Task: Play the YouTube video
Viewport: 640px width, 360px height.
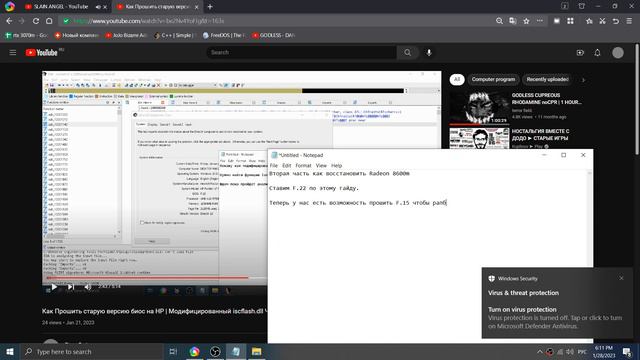Action: [54, 287]
